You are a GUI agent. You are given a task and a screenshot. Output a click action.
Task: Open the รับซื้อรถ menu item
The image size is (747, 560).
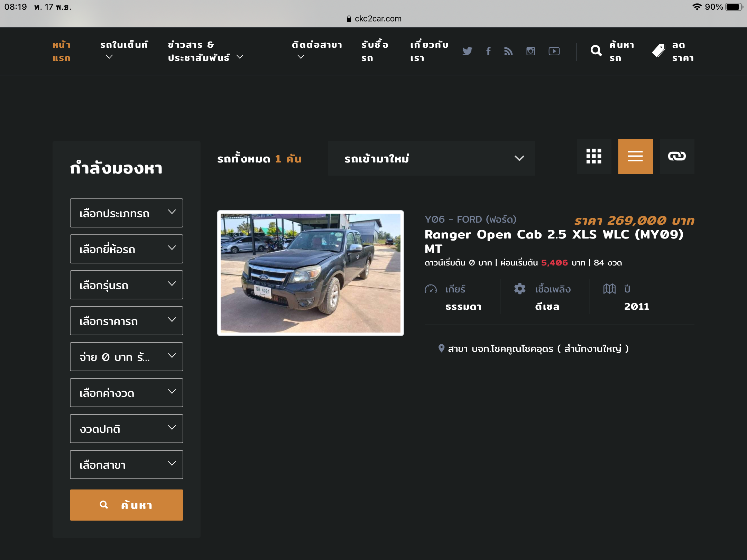(375, 51)
